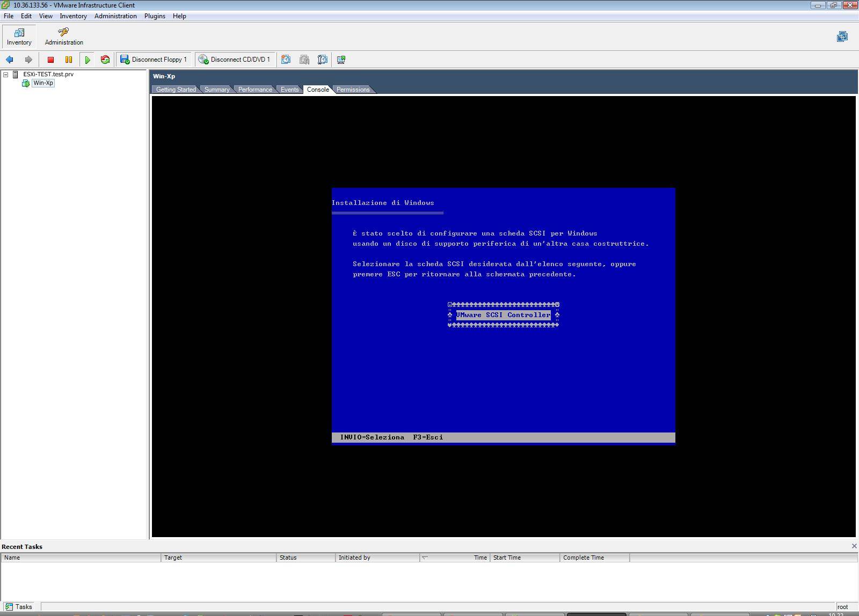Image resolution: width=859 pixels, height=616 pixels.
Task: Switch to the Summary tab
Action: (x=217, y=90)
